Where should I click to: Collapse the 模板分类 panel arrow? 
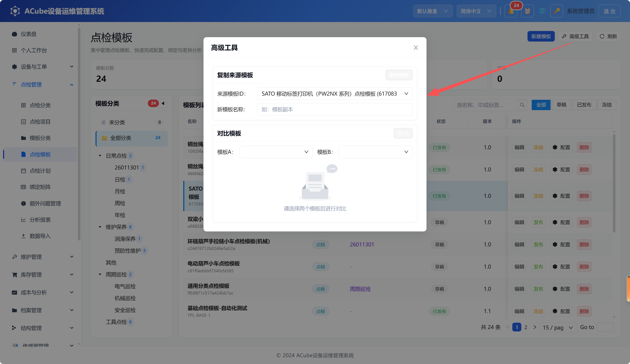coord(163,103)
